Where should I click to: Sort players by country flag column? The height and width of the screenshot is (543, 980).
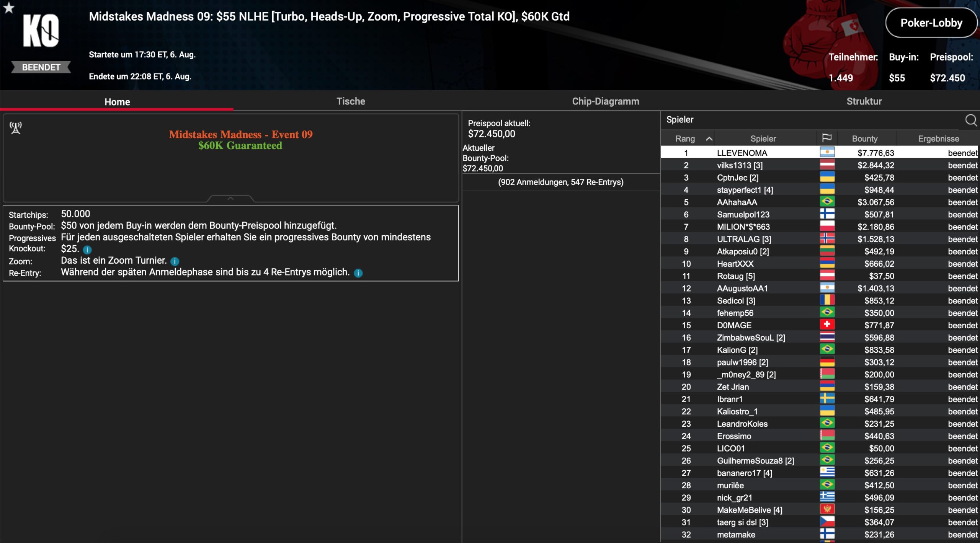click(x=826, y=138)
